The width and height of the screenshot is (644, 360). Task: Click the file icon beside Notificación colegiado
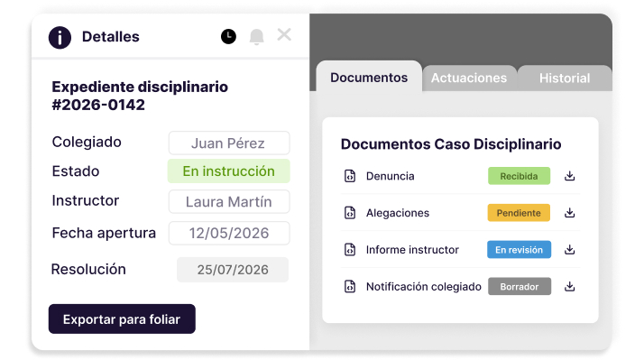click(350, 286)
